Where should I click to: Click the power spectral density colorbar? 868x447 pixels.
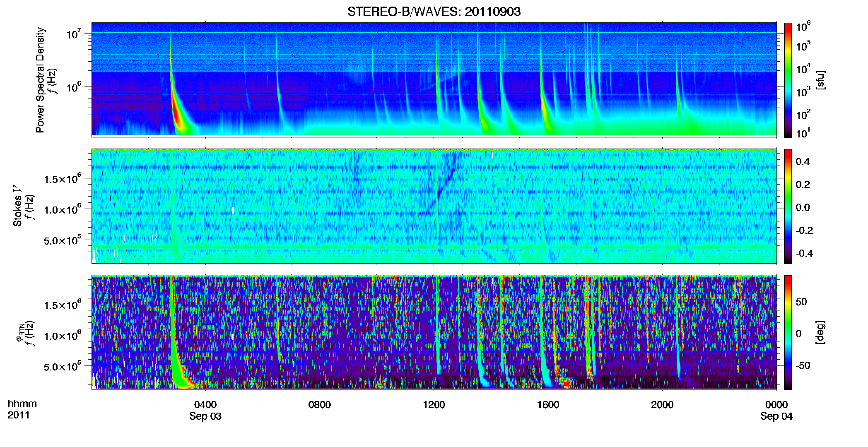(x=788, y=80)
